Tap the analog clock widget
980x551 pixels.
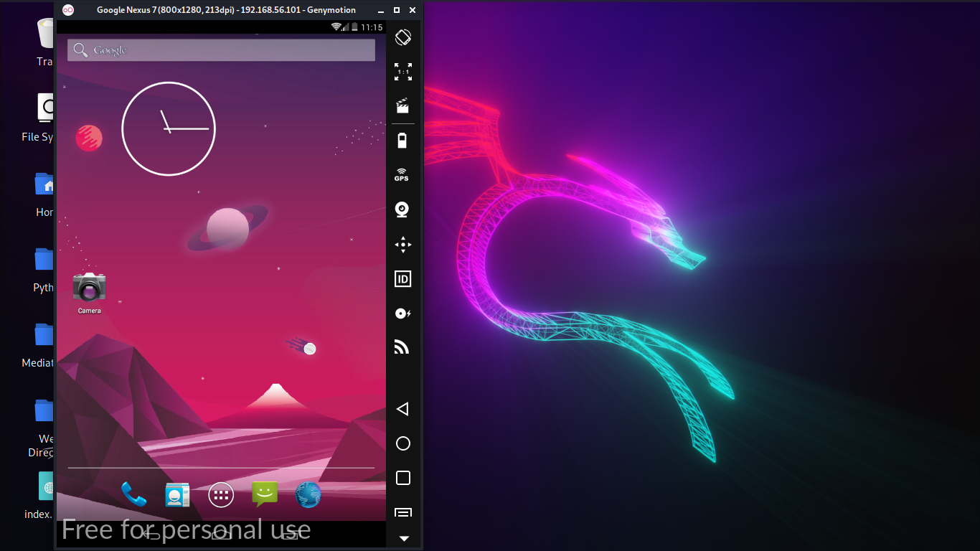point(169,128)
